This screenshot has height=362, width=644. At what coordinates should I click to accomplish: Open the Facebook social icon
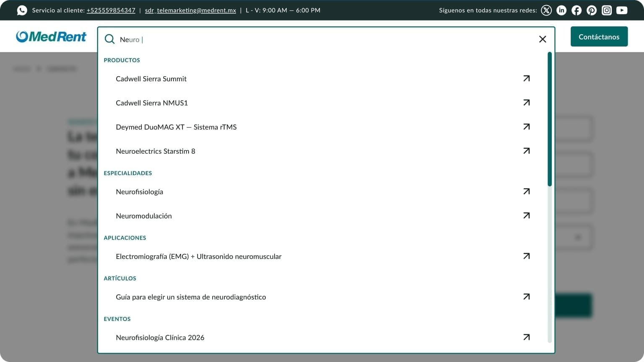(576, 10)
